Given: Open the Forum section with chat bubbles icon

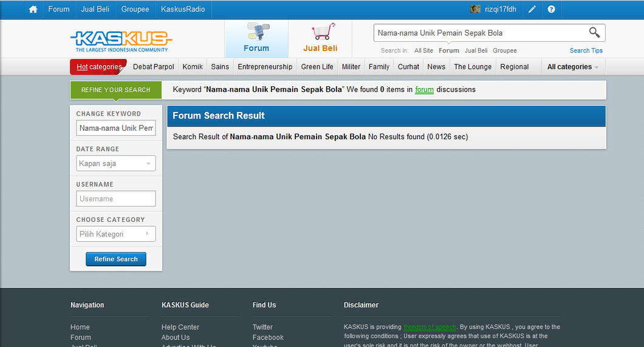Looking at the screenshot, I should pyautogui.click(x=257, y=38).
